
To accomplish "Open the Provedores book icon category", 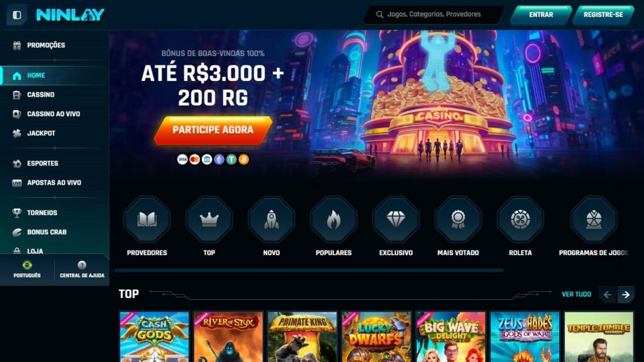I will click(147, 219).
